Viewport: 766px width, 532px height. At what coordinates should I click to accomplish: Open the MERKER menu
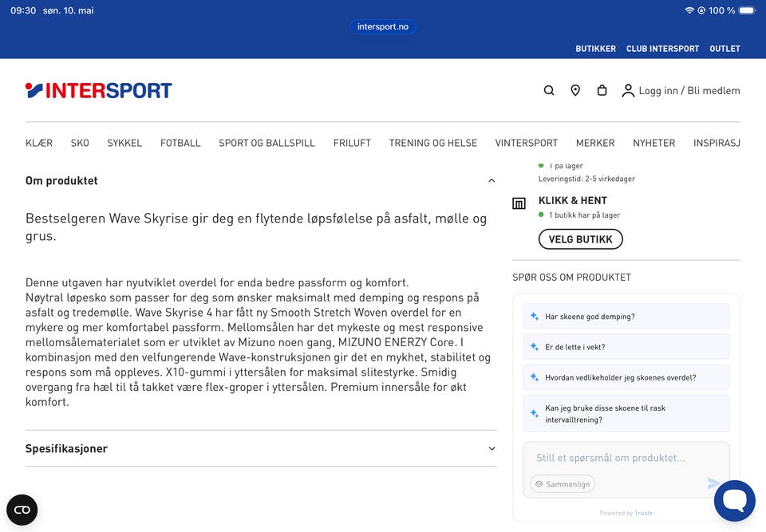(595, 143)
